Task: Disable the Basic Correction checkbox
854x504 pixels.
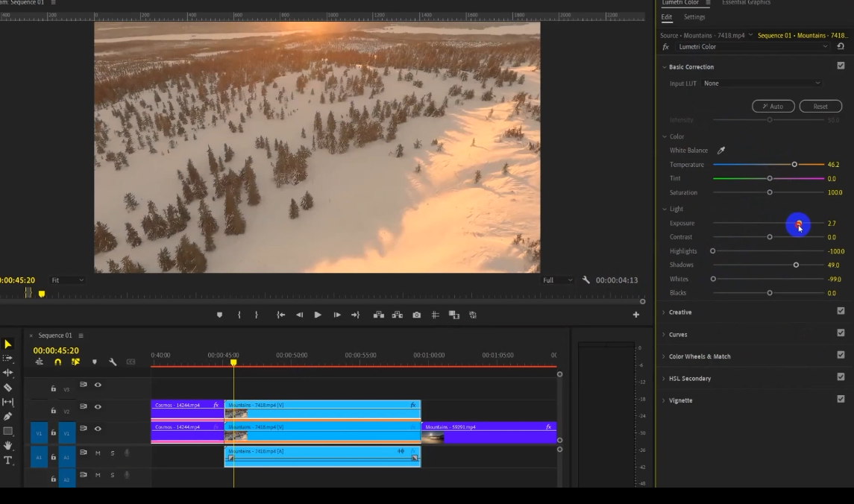Action: (841, 66)
